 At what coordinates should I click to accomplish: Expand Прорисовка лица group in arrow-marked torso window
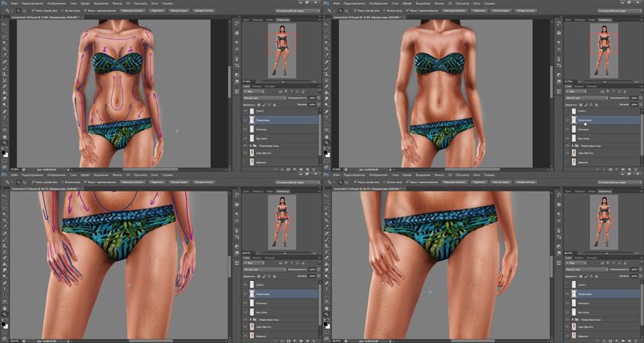click(251, 146)
